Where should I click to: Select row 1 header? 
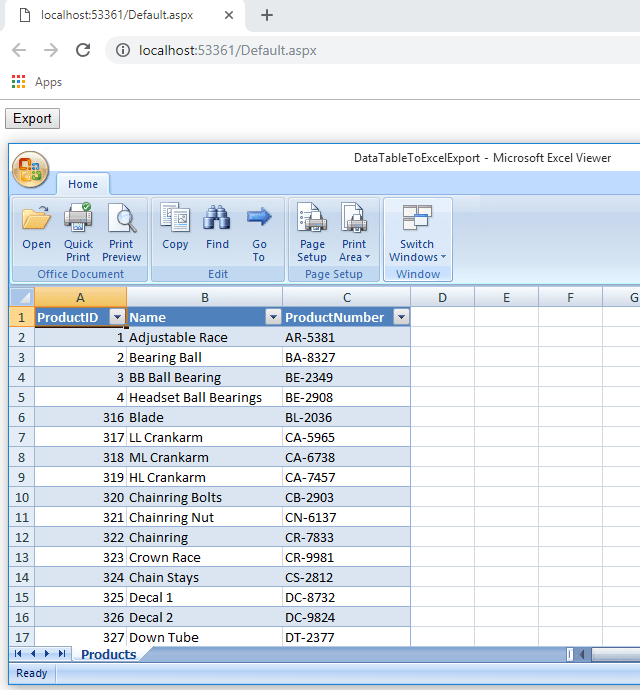pos(22,317)
